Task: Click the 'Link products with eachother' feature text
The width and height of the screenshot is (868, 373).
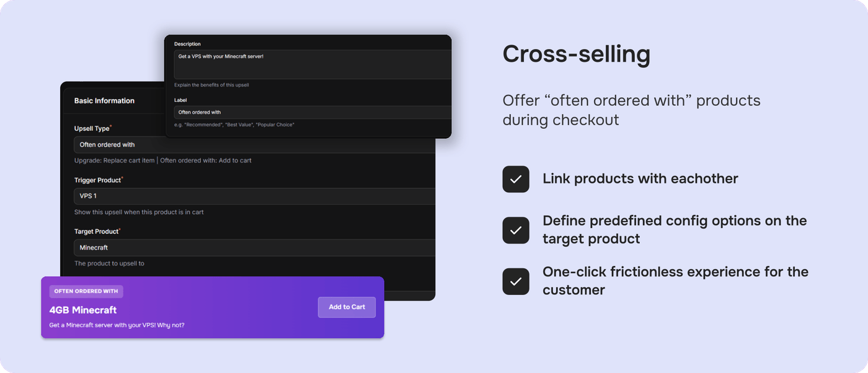Action: click(640, 179)
